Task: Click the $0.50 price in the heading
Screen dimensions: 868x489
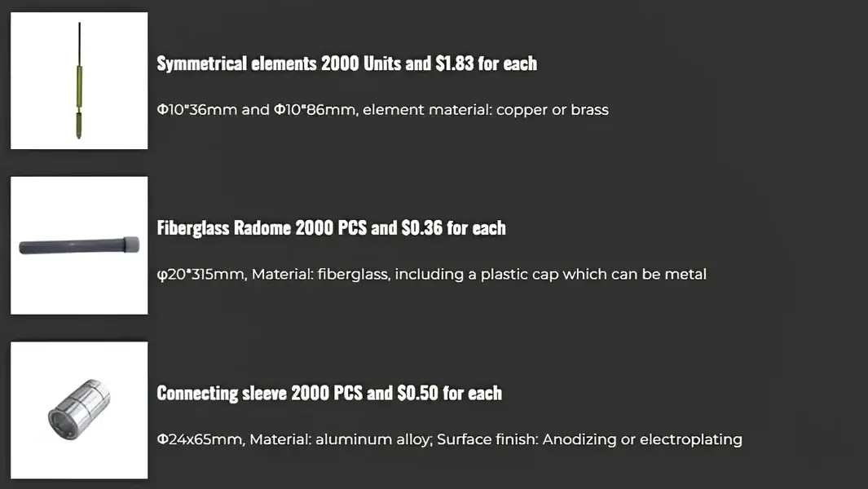Action: point(418,394)
